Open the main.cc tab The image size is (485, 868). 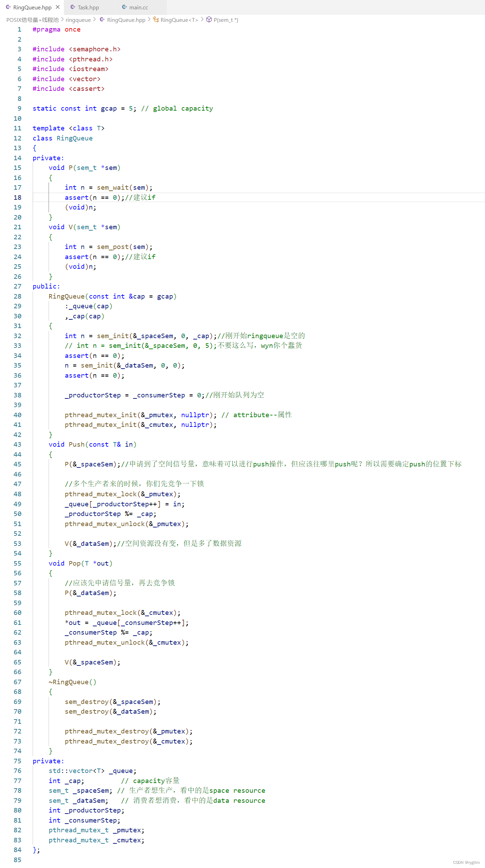click(139, 7)
